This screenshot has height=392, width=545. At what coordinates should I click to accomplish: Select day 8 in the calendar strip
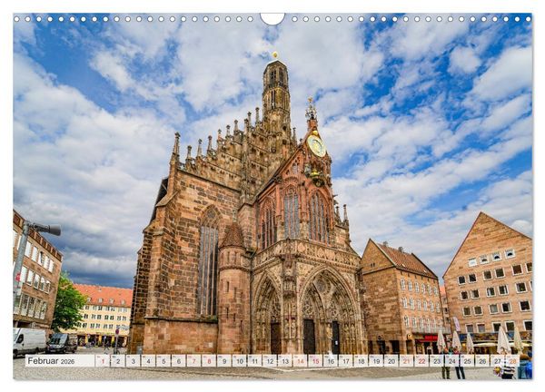(x=209, y=361)
